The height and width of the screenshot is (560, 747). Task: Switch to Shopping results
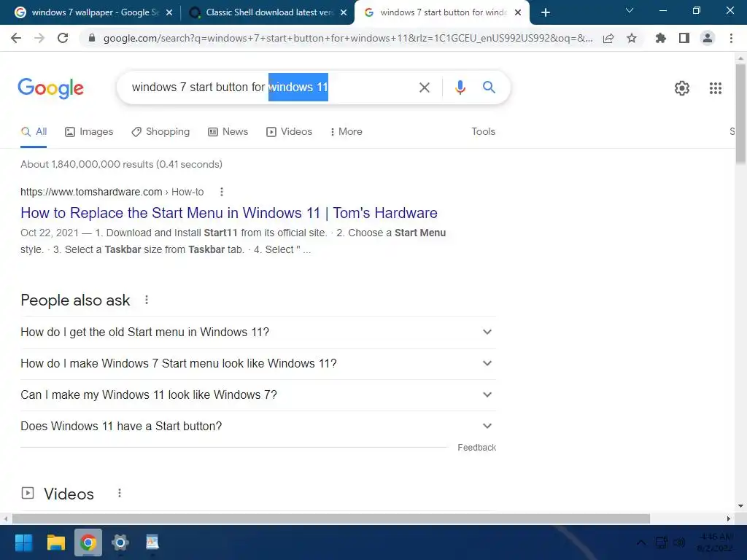(160, 132)
